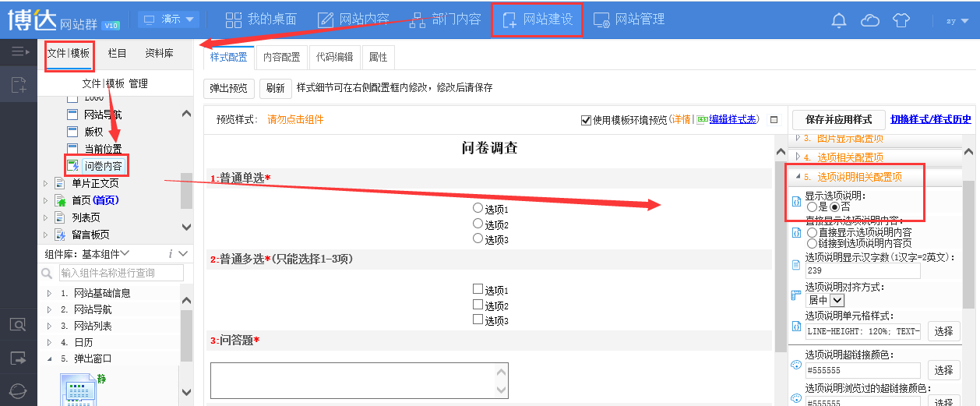Click the cloud icon in header
This screenshot has height=406, width=980.
coord(869,20)
